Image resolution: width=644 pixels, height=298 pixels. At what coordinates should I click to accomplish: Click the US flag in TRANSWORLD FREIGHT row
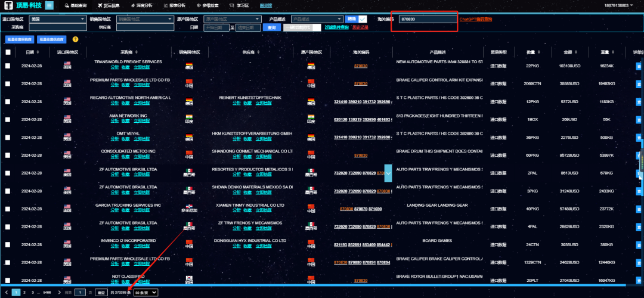tap(67, 64)
